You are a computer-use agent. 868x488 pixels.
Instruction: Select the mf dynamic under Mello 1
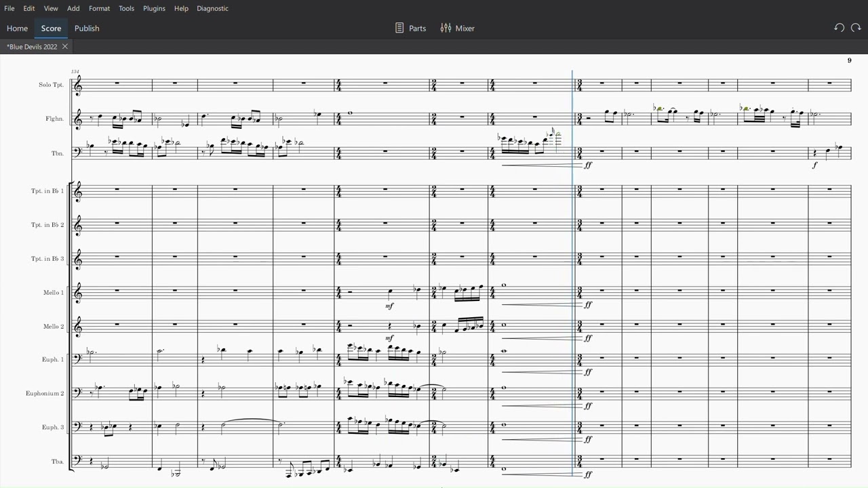389,306
